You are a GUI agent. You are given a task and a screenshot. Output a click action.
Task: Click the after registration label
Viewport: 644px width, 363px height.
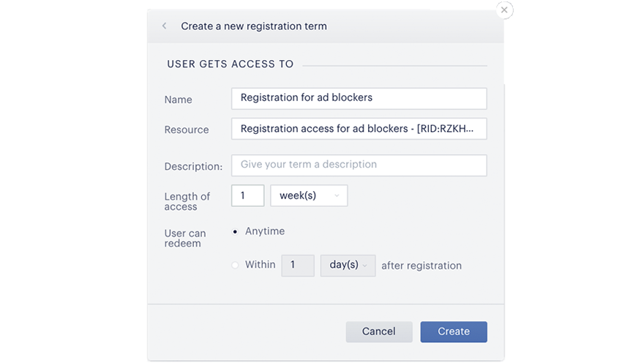pyautogui.click(x=422, y=266)
